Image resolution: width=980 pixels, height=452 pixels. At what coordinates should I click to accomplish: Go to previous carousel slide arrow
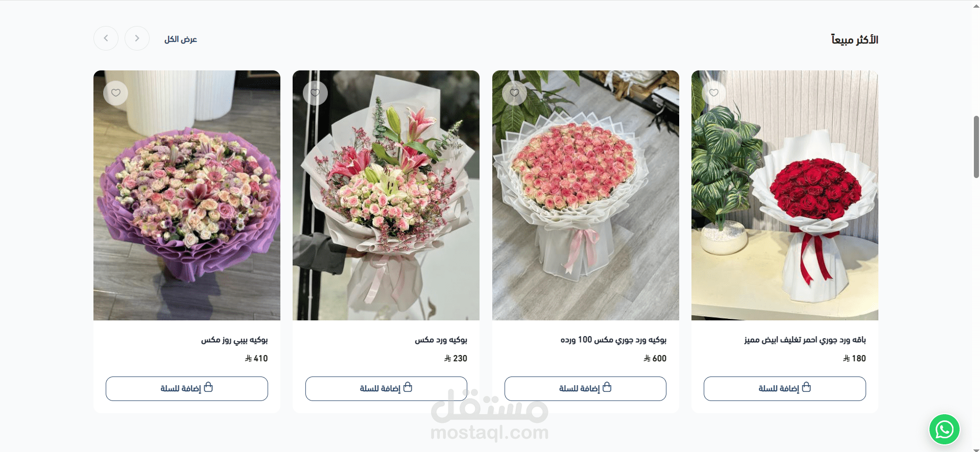click(106, 38)
